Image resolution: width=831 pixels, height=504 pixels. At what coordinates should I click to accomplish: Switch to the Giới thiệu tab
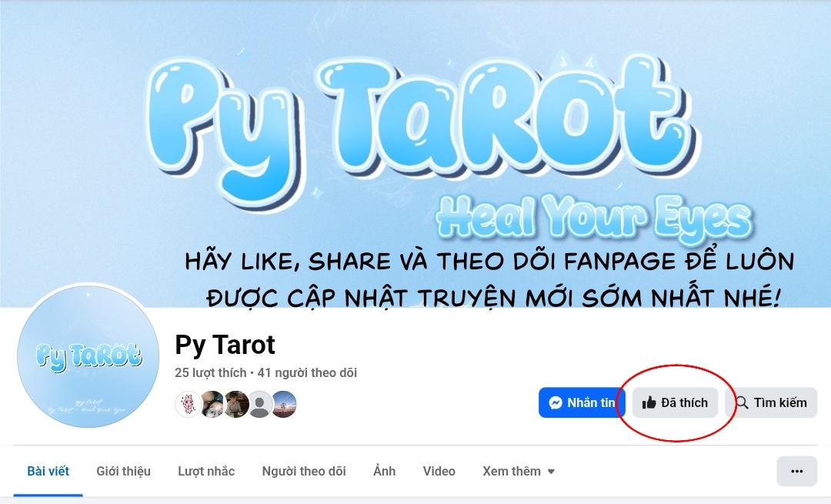point(123,471)
